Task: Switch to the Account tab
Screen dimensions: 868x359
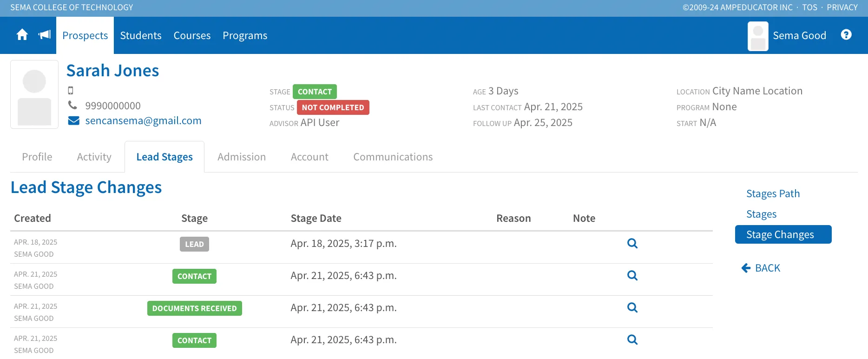Action: (309, 157)
